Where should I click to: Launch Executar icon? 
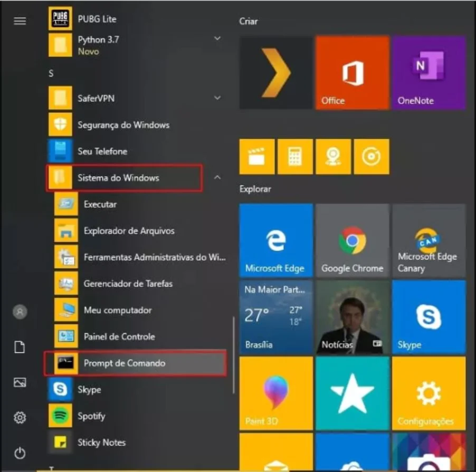(x=66, y=204)
